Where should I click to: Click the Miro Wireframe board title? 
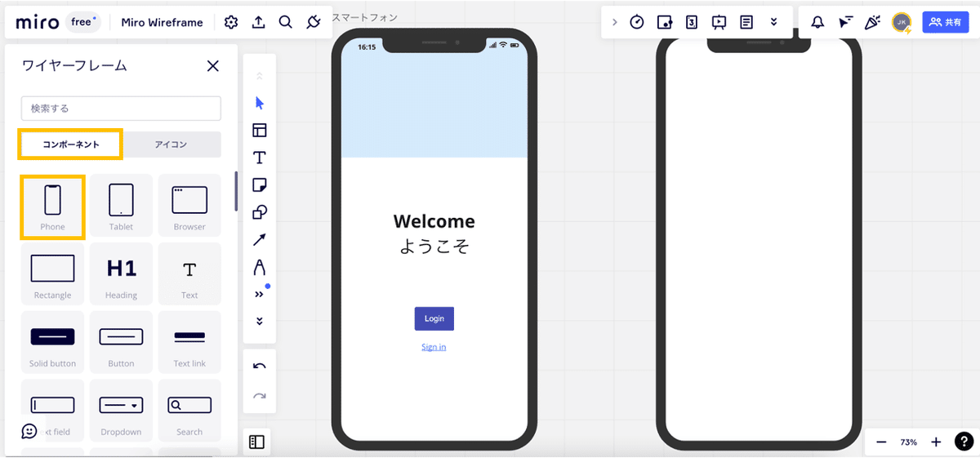162,23
